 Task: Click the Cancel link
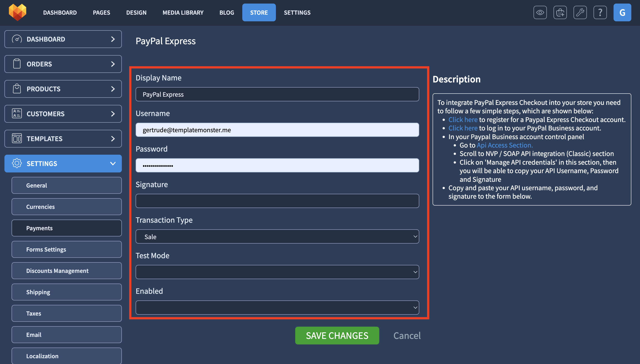(x=407, y=336)
